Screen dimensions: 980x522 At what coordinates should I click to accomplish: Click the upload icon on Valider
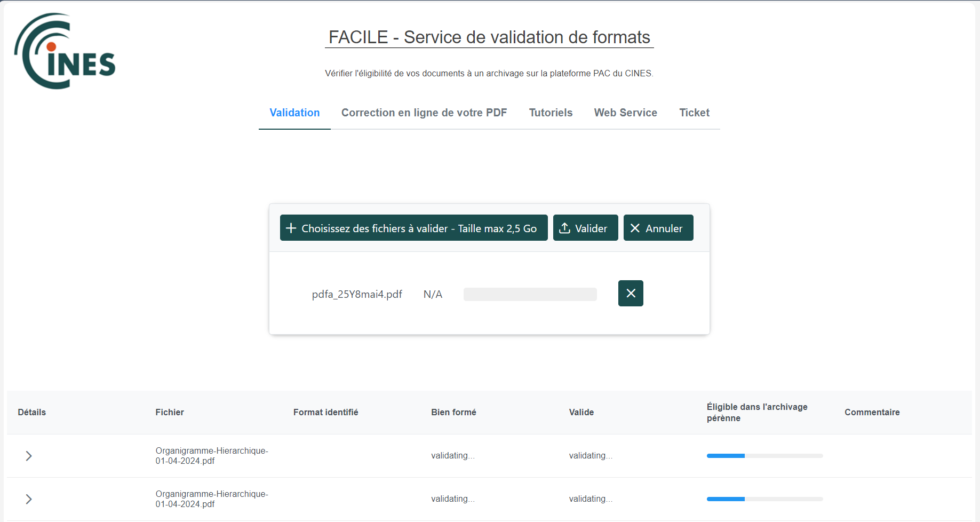point(564,228)
